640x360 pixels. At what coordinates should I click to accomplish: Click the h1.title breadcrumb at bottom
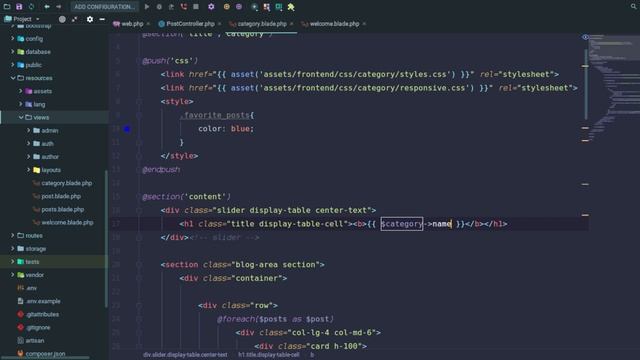[269, 355]
